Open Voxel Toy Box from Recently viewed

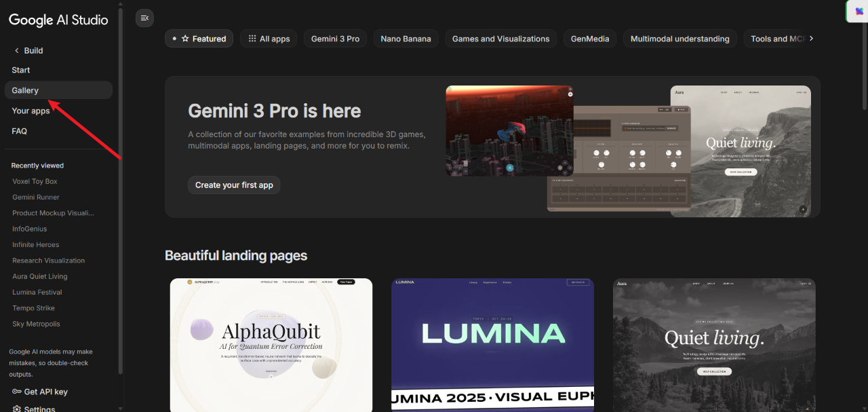tap(35, 181)
